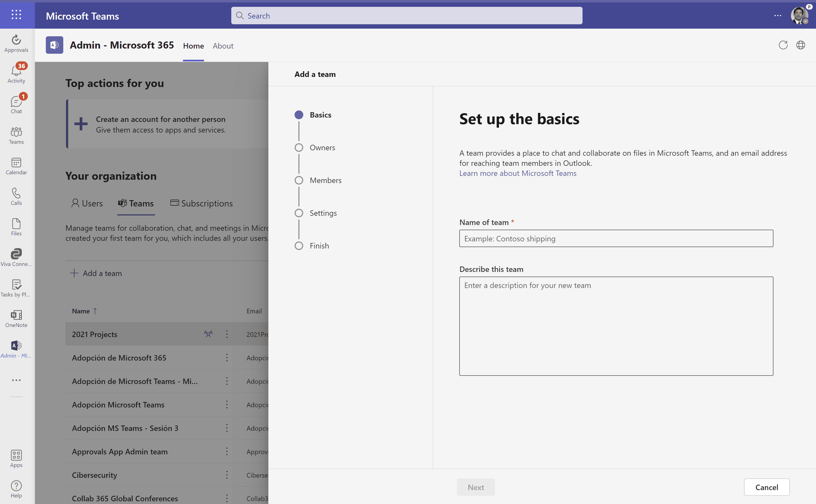Image resolution: width=816 pixels, height=504 pixels.
Task: Switch to the About tab
Action: [x=223, y=46]
